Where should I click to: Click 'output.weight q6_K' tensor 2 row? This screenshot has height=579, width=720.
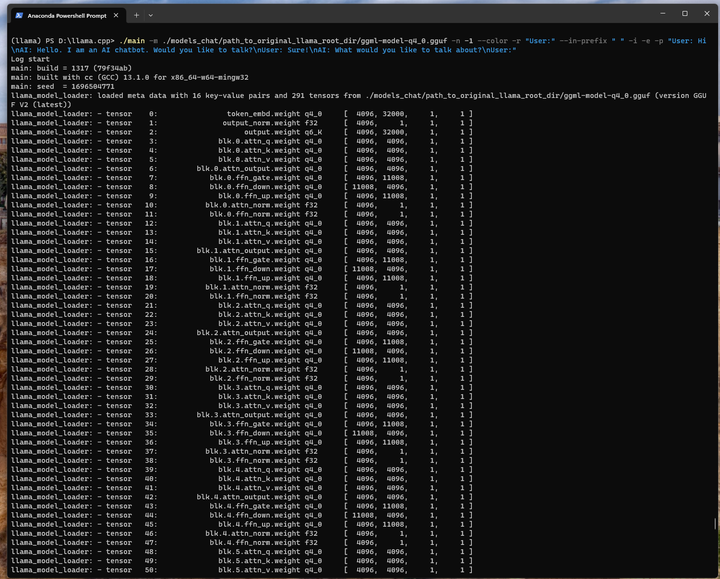(x=242, y=132)
